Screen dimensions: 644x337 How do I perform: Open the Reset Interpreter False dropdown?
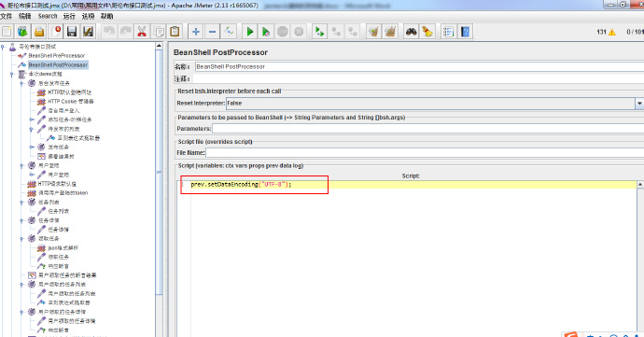(x=639, y=104)
